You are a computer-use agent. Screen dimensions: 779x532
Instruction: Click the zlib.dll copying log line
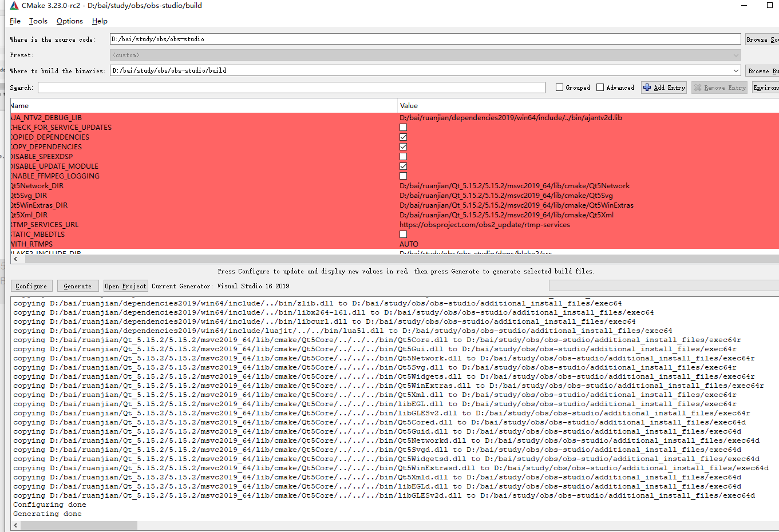318,304
